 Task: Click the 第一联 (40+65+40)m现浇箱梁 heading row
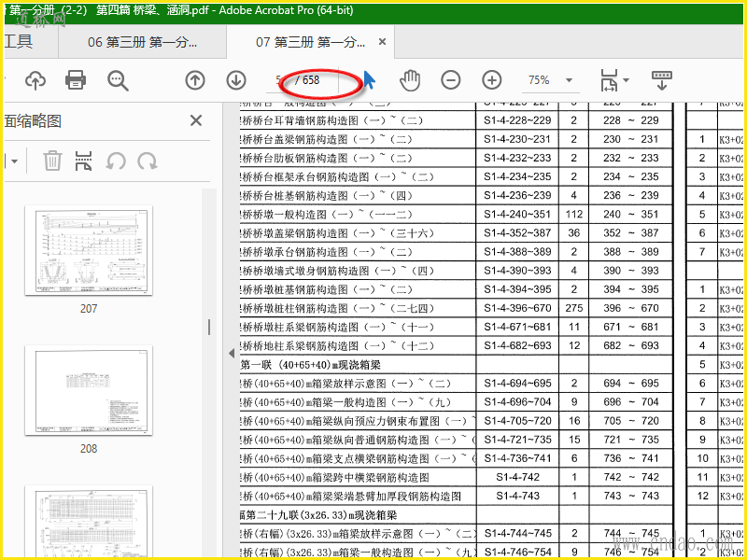tap(310, 365)
